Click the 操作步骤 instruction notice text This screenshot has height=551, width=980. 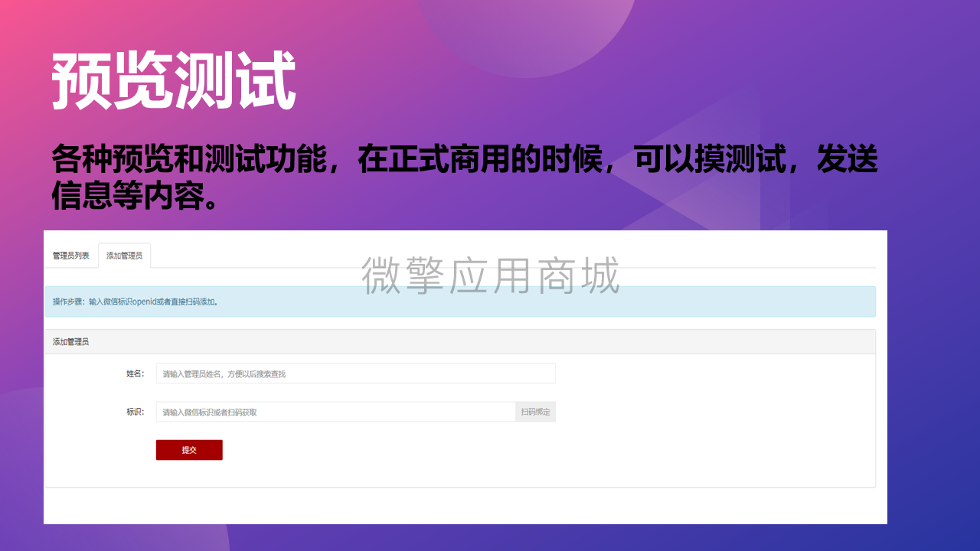pyautogui.click(x=136, y=302)
